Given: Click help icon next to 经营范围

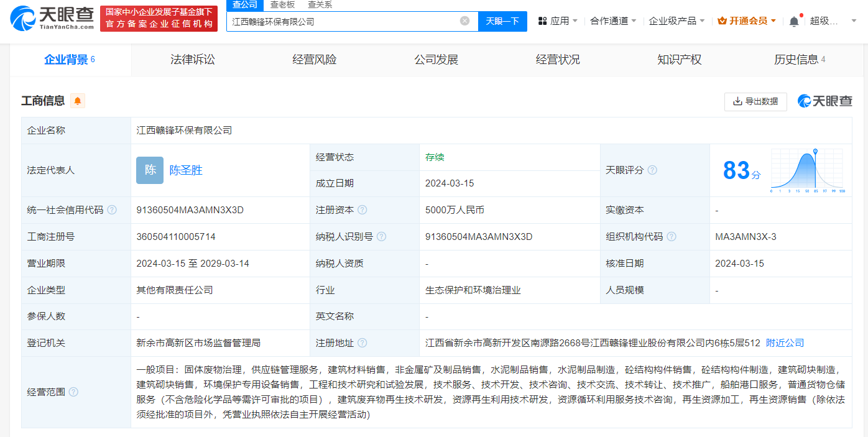Looking at the screenshot, I should tap(73, 392).
